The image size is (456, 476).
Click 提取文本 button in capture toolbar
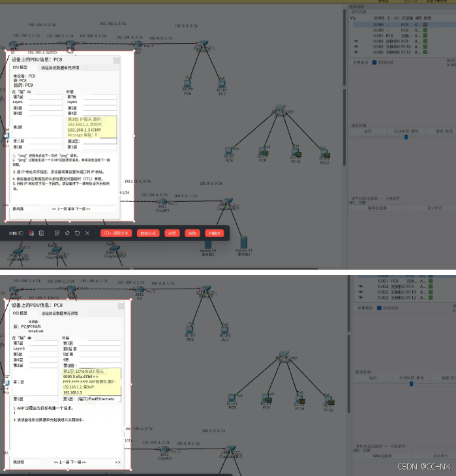(116, 233)
